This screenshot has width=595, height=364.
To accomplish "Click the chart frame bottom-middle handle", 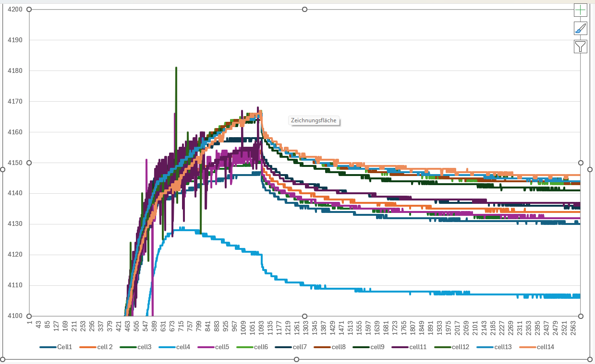I will click(297, 359).
